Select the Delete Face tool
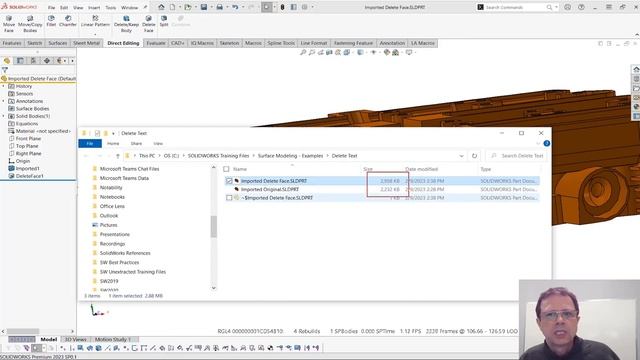The height and width of the screenshot is (360, 640). [149, 24]
